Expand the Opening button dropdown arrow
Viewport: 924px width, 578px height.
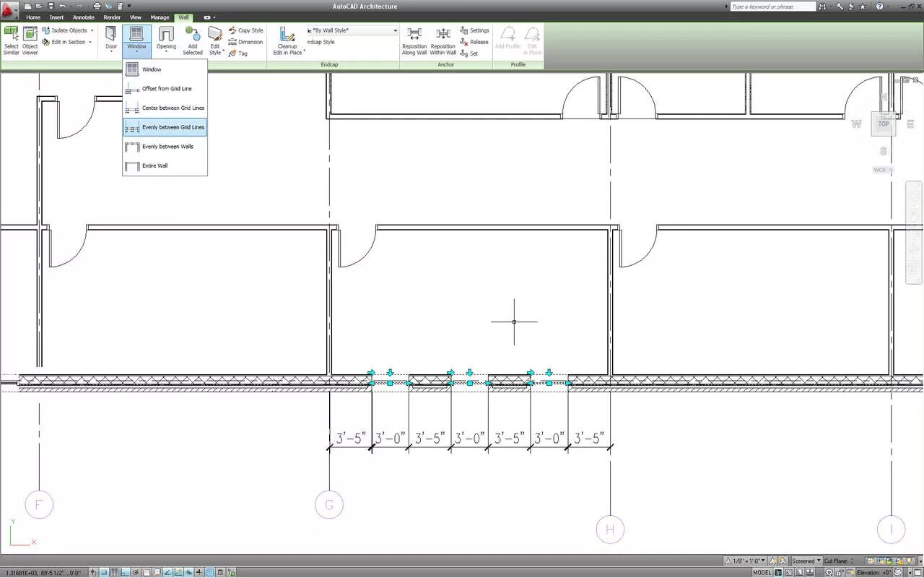tap(166, 52)
